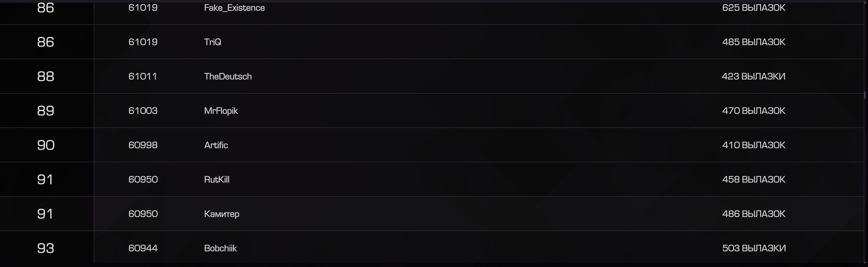868x267 pixels.
Task: Click score 61011 value
Action: [143, 76]
